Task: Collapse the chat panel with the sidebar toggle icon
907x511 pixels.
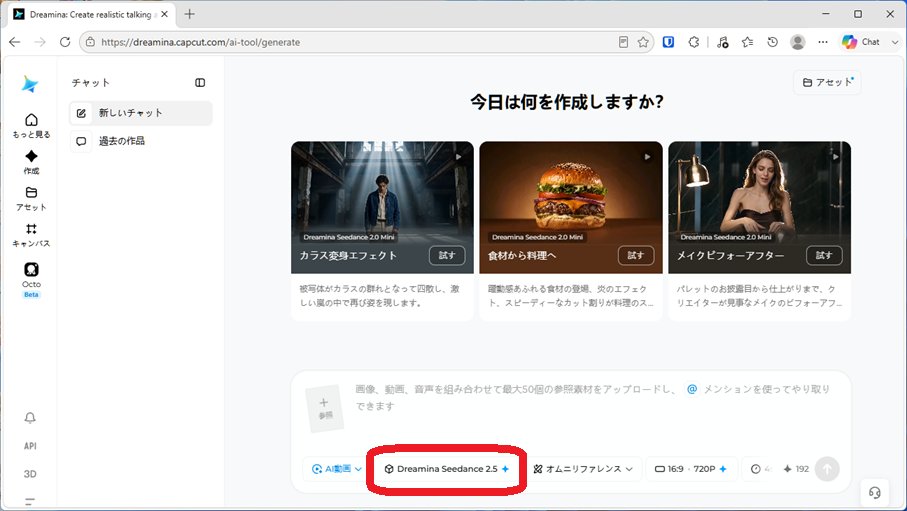Action: point(200,83)
